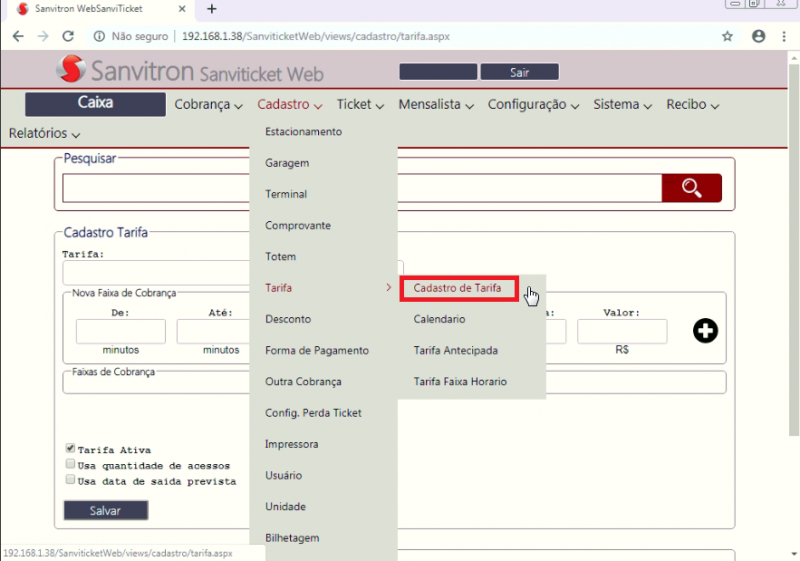Click the blank button beside Sair
The width and height of the screenshot is (800, 561).
tap(438, 72)
